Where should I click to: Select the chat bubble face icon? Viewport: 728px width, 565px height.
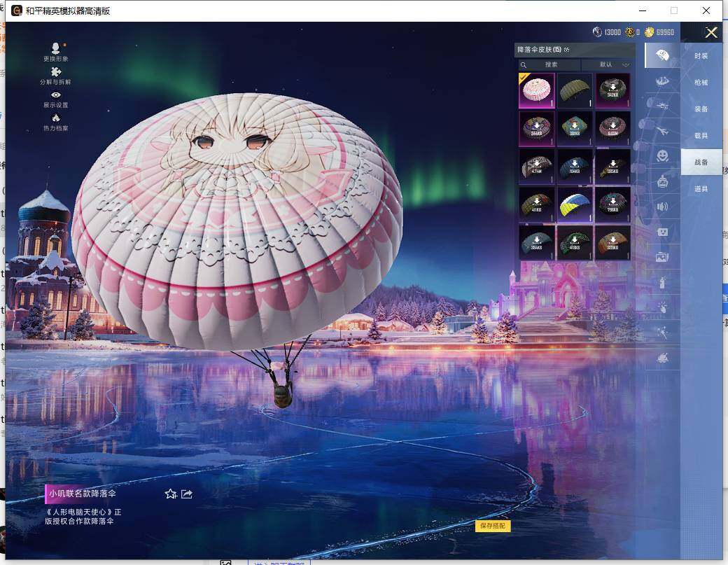coord(662,231)
